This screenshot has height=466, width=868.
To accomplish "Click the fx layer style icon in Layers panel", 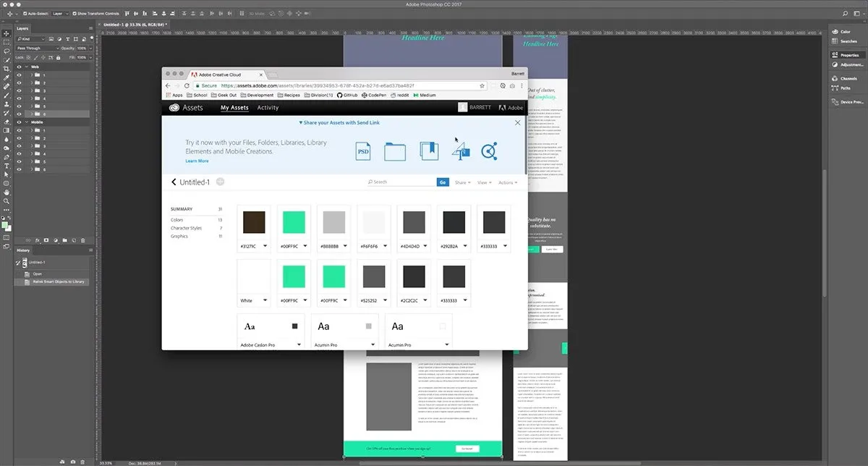I will (x=38, y=240).
